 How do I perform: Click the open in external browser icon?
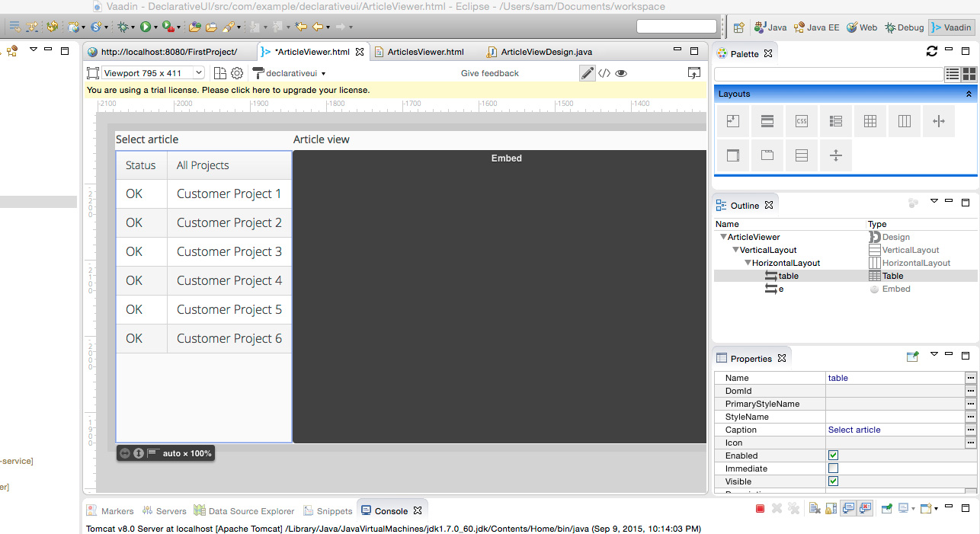click(x=693, y=73)
